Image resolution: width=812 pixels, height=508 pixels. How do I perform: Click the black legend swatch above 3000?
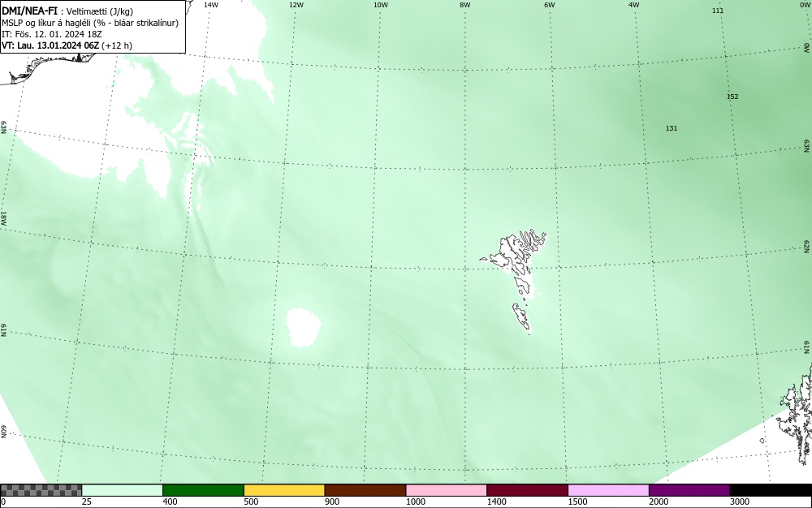click(x=771, y=490)
